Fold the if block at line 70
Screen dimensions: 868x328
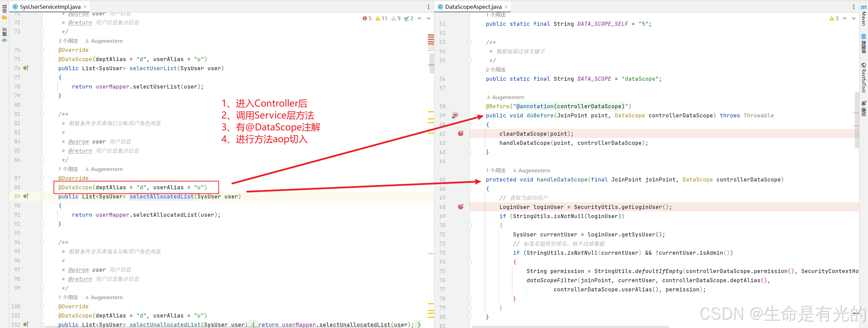[470, 225]
